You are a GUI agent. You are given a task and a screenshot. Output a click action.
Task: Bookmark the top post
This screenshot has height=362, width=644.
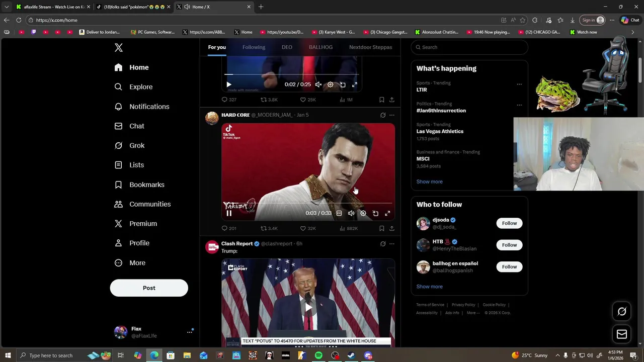381,100
